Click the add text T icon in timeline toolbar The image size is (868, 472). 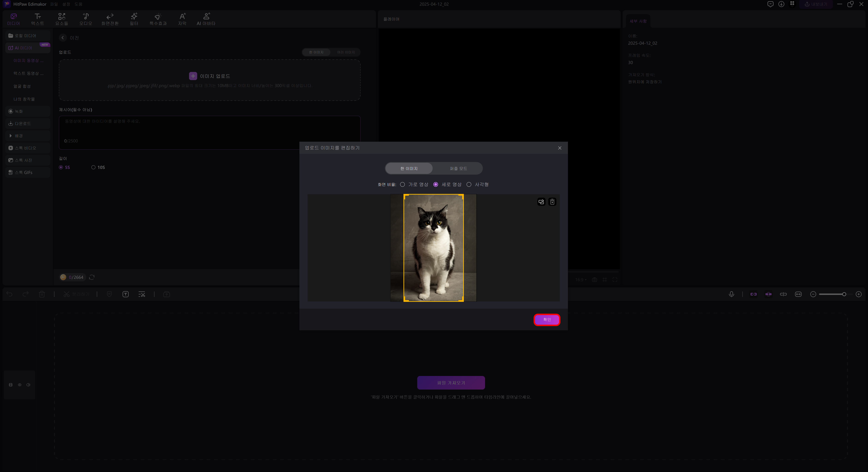pos(126,294)
